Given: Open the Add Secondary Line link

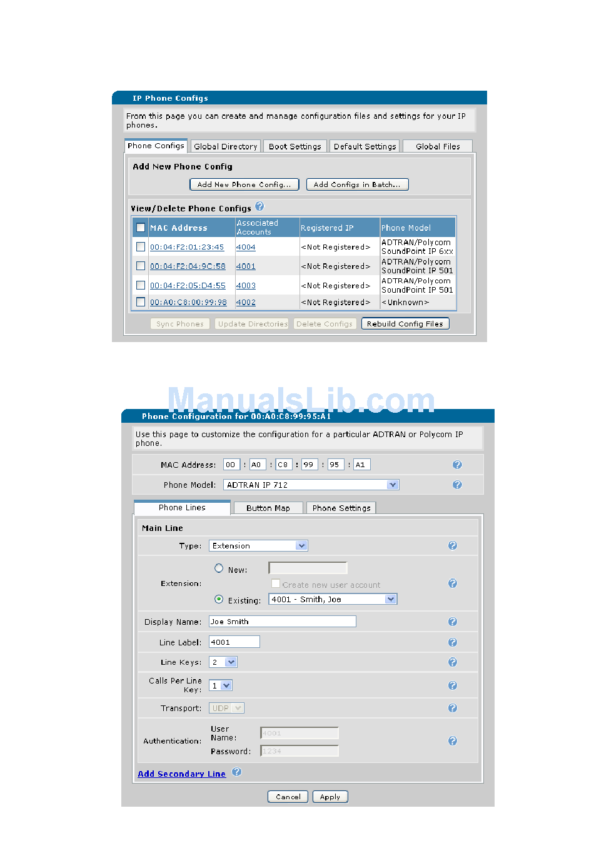Looking at the screenshot, I should (182, 774).
